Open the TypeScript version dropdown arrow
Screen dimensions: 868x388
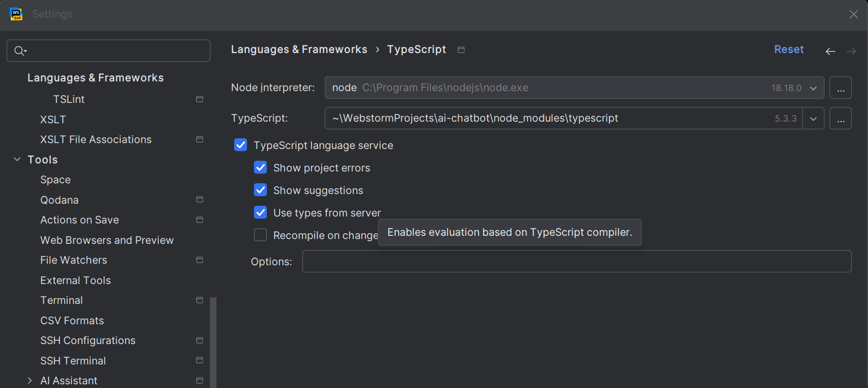813,118
